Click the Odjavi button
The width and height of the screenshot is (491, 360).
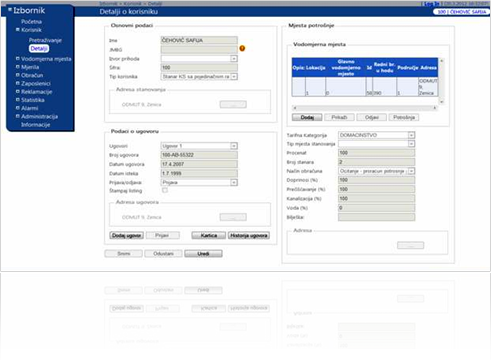[372, 117]
